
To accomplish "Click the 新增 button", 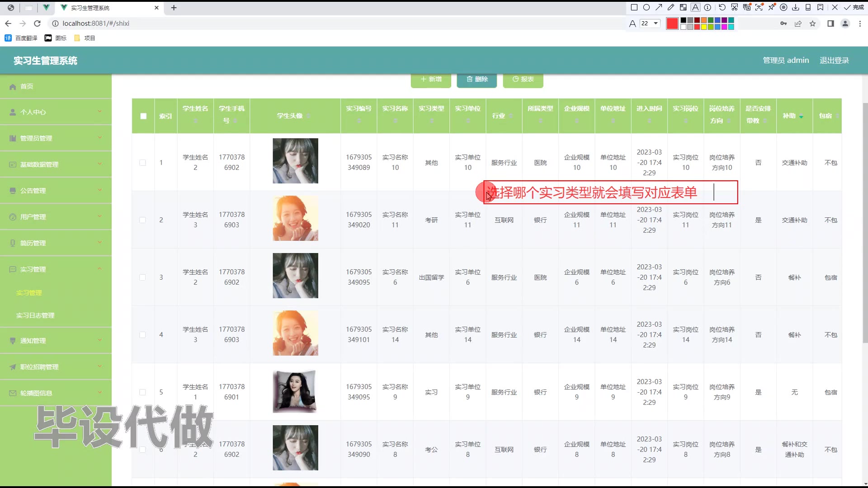I will 431,79.
